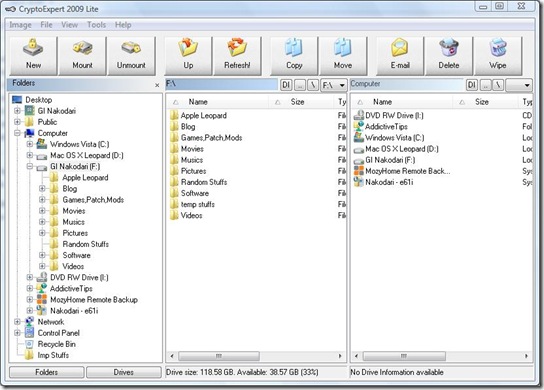Close the Folders side panel
The width and height of the screenshot is (544, 390).
point(157,85)
